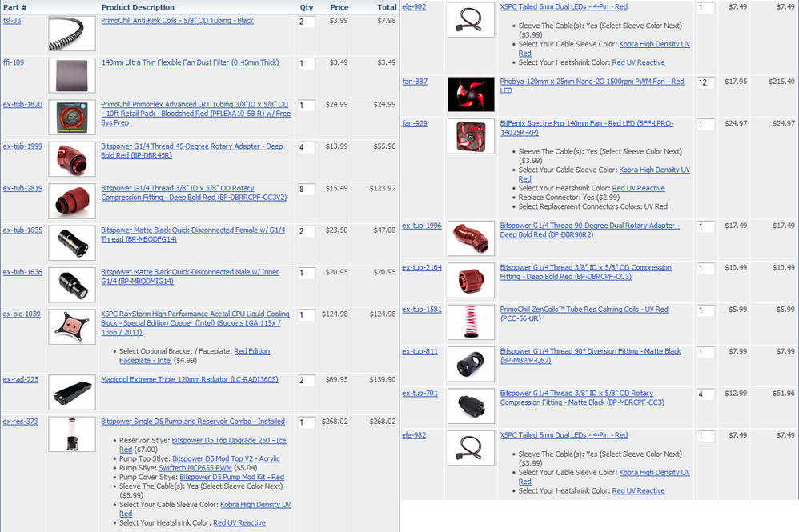Open the Bitspower D5 Pump Mod Kit - Red link
This screenshot has width=799, height=532.
pos(232,477)
